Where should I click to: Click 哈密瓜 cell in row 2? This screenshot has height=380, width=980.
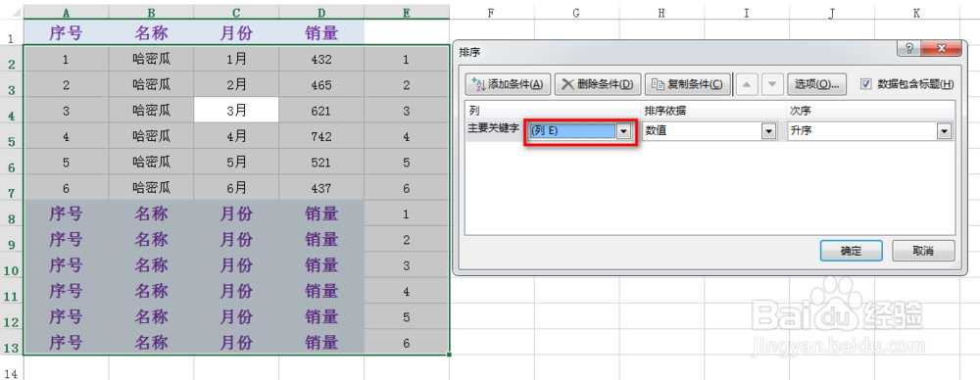[x=151, y=60]
